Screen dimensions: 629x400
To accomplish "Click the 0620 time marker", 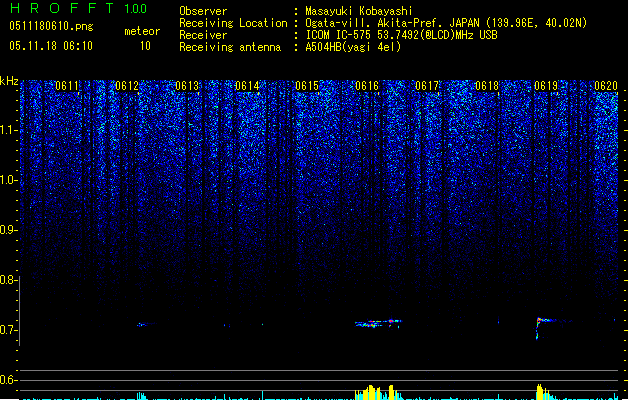I will (606, 86).
